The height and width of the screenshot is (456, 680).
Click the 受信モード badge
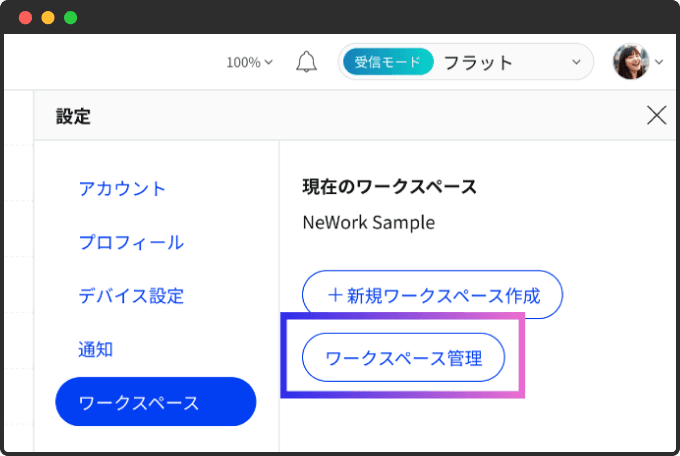pyautogui.click(x=388, y=62)
